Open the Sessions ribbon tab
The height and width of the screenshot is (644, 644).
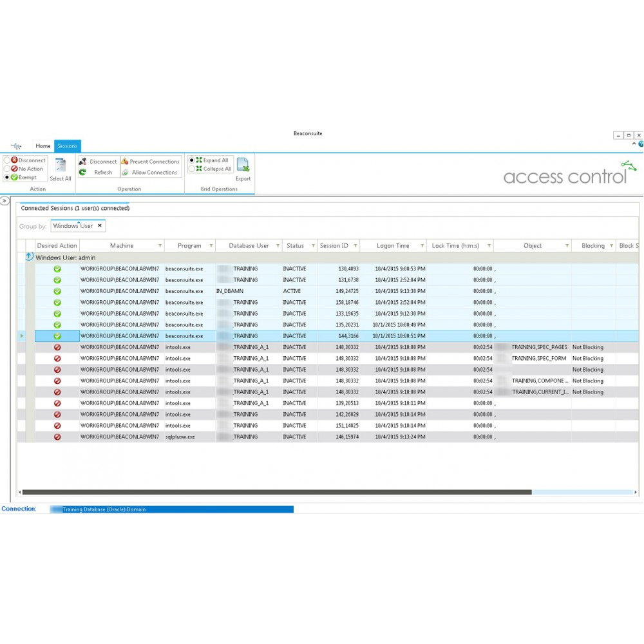click(67, 146)
